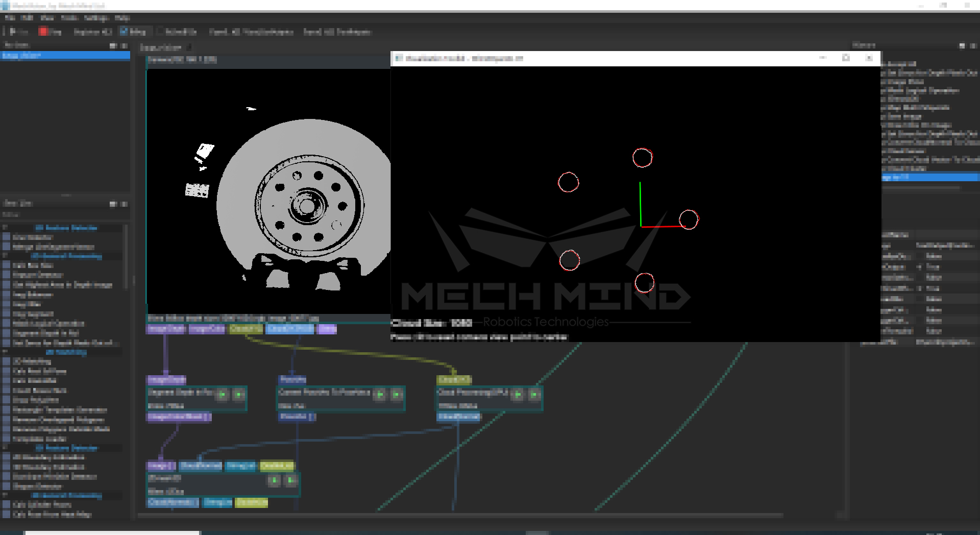Open the File menu
The height and width of the screenshot is (535, 980).
tap(10, 18)
